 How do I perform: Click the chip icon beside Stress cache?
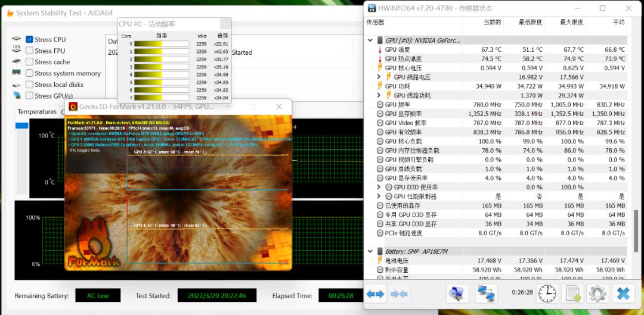click(17, 61)
